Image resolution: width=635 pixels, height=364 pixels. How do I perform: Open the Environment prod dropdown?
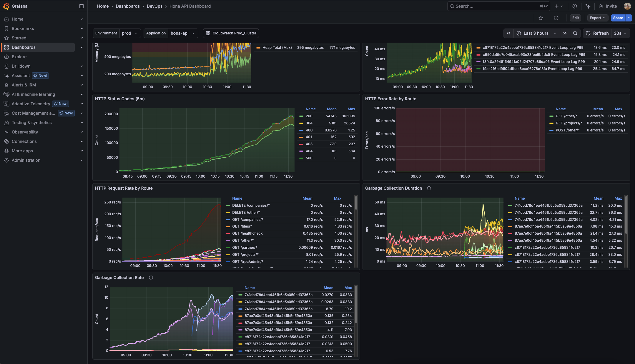point(129,33)
